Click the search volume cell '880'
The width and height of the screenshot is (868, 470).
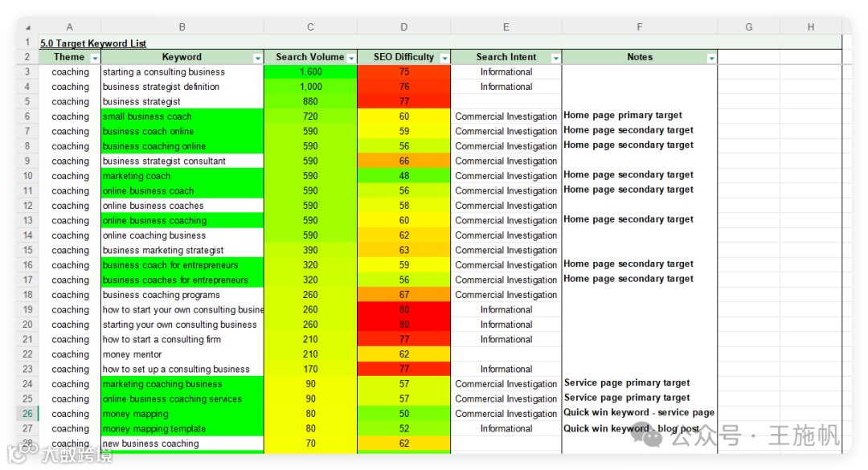310,102
